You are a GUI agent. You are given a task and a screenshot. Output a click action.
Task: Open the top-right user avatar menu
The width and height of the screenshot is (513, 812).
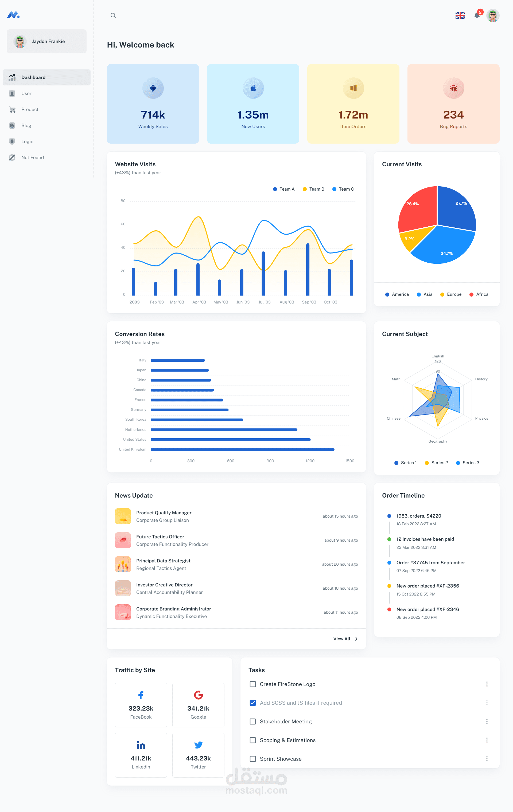(x=492, y=15)
